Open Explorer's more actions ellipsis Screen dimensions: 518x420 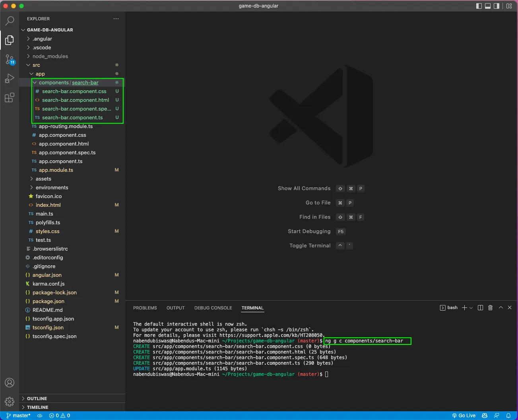click(x=116, y=19)
